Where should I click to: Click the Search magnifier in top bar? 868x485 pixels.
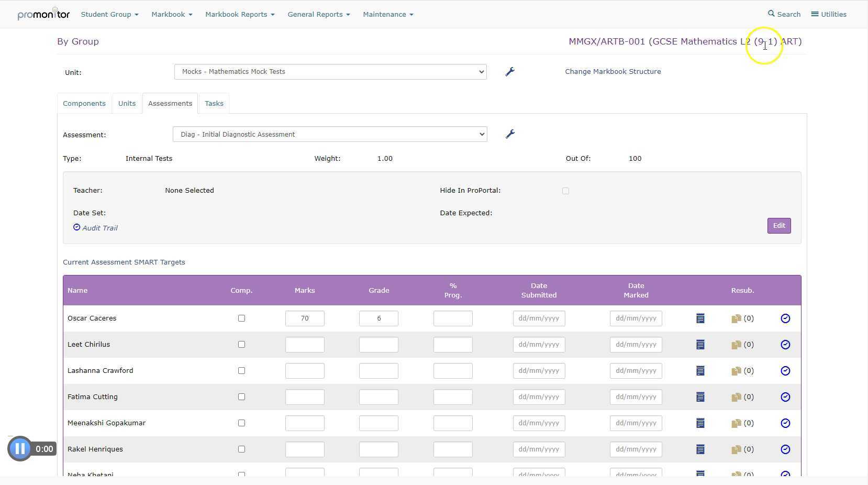(771, 14)
